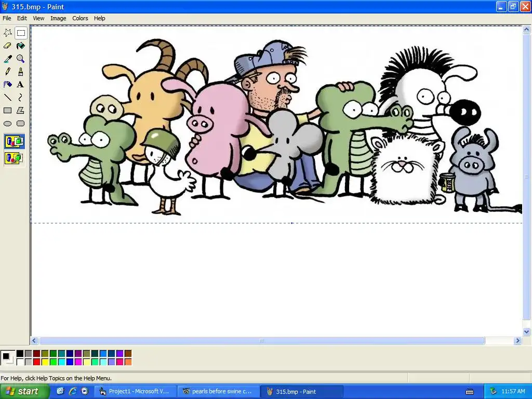Viewport: 532px width, 399px height.
Task: Open the View menu
Action: 38,18
